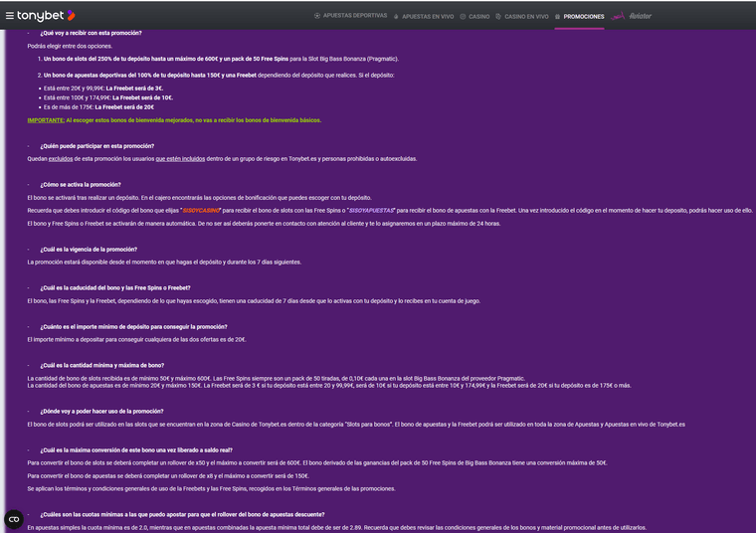This screenshot has height=533, width=756.
Task: Switch to Casino en Vivo
Action: click(526, 16)
